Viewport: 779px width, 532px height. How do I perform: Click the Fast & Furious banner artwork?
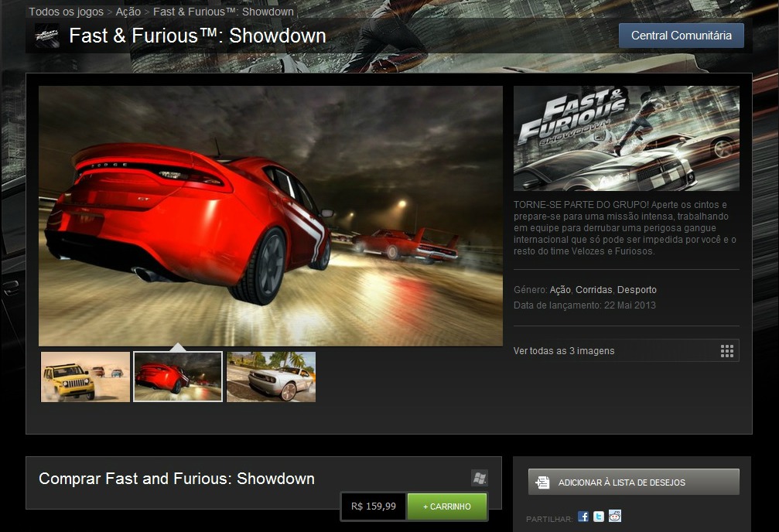click(x=625, y=138)
